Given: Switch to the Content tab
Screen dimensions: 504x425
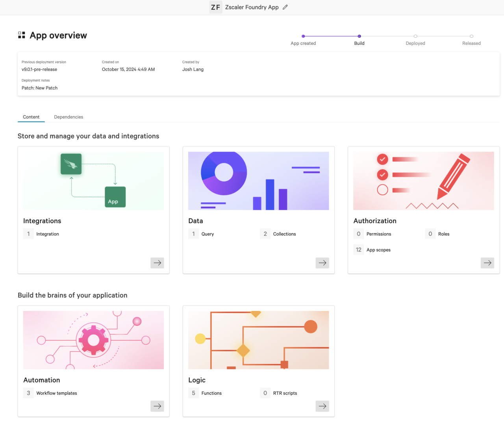Looking at the screenshot, I should click(31, 117).
